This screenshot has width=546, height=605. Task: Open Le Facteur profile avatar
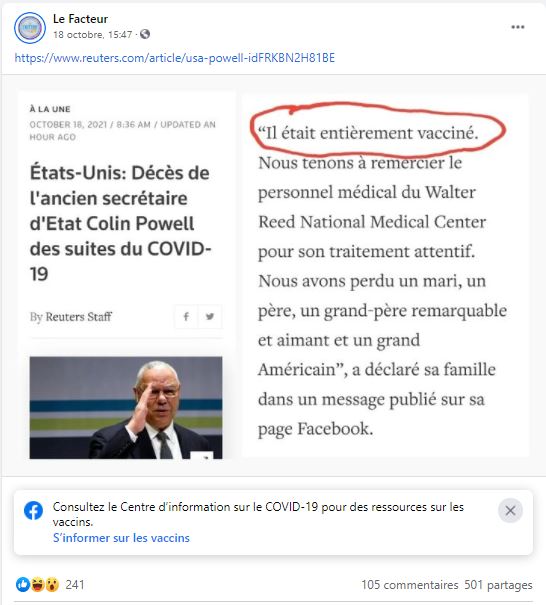pos(30,28)
